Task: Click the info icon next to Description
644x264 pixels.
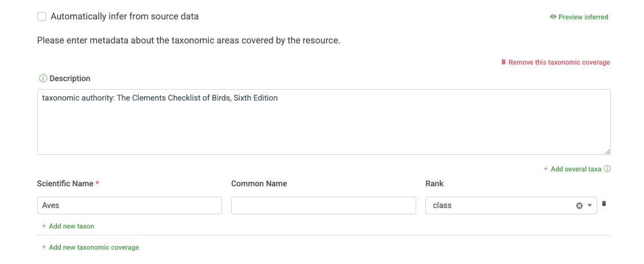Action: pos(43,78)
